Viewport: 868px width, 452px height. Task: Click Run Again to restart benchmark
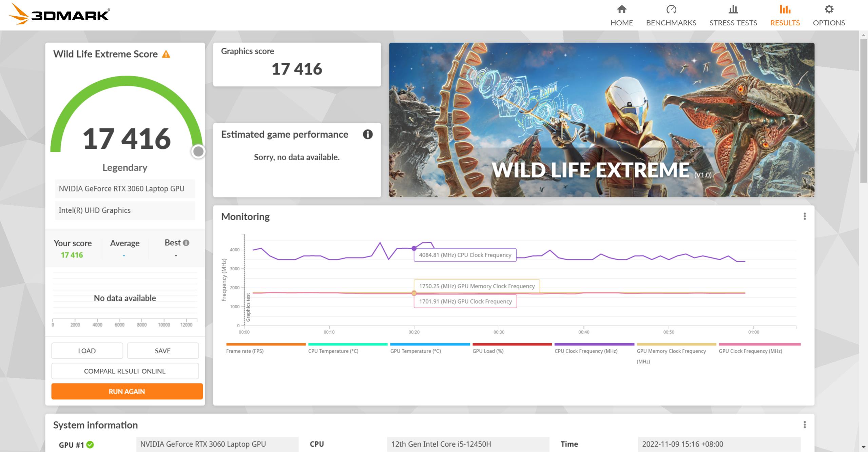125,391
